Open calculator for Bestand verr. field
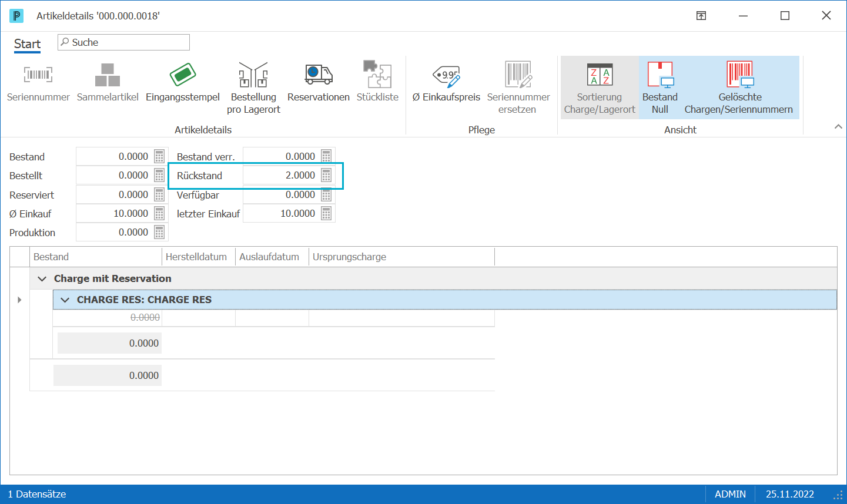Screen dimensions: 847x504 (x=326, y=156)
